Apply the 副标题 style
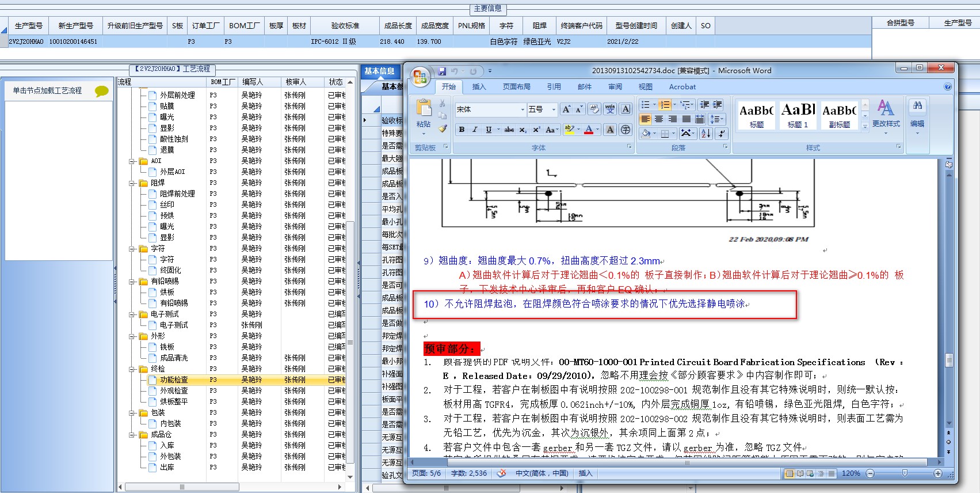Viewport: 980px width, 493px height. point(839,115)
